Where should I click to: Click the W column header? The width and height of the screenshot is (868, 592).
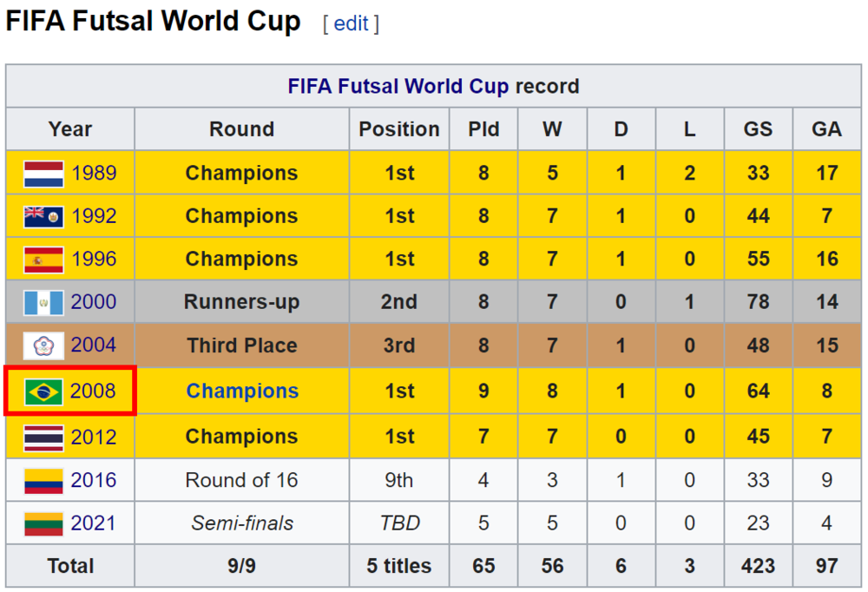tap(552, 129)
